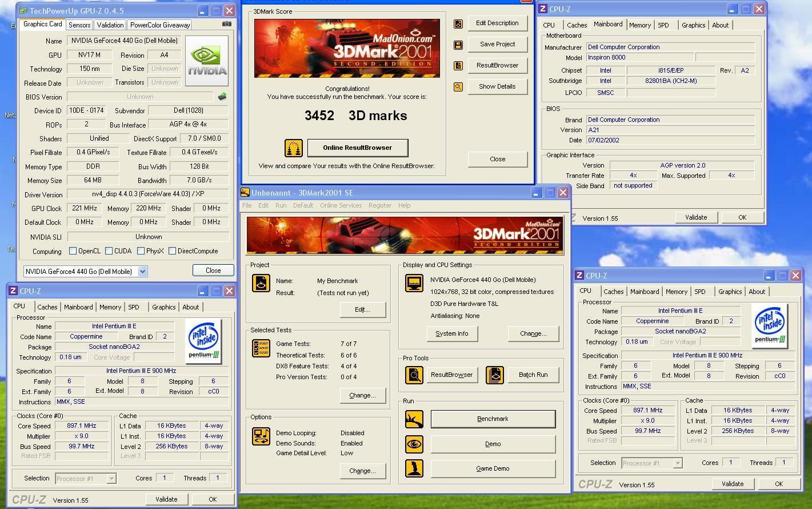The image size is (812, 509).
Task: Click the BIOS save chip icon in GPU-Z
Action: pos(222,97)
